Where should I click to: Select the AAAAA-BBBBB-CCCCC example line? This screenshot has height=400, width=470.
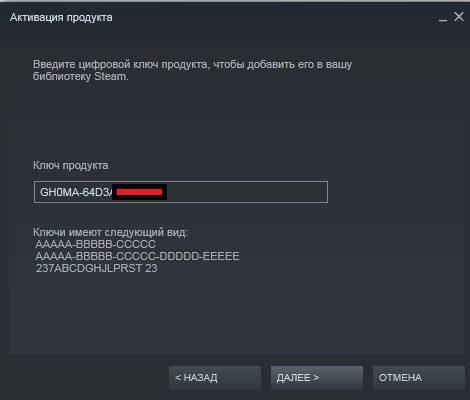pyautogui.click(x=95, y=244)
